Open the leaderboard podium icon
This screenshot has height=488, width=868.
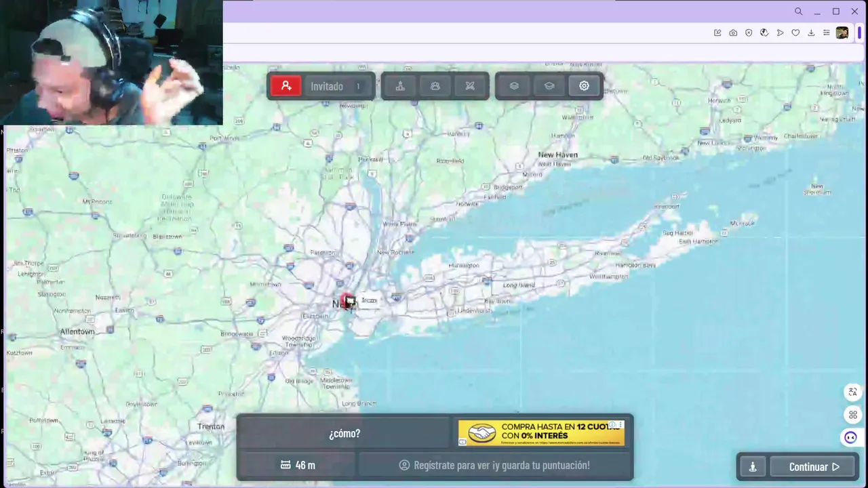click(400, 86)
